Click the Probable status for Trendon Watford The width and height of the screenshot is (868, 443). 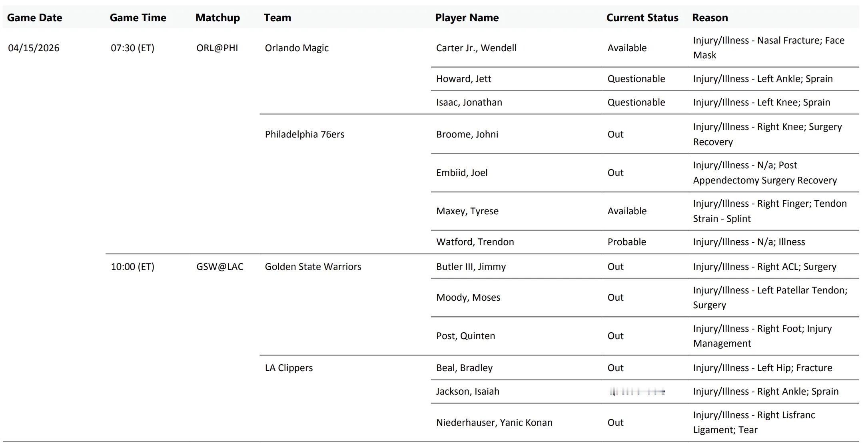pos(627,242)
